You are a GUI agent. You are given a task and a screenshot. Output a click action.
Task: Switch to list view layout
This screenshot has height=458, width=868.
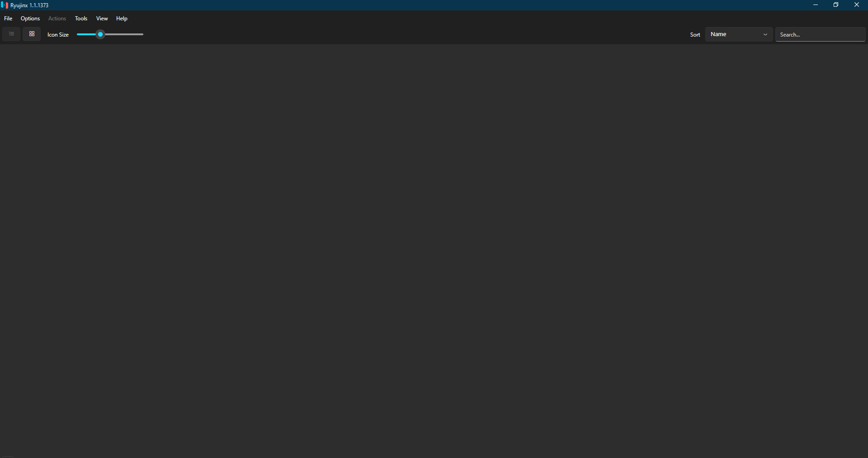tap(11, 34)
